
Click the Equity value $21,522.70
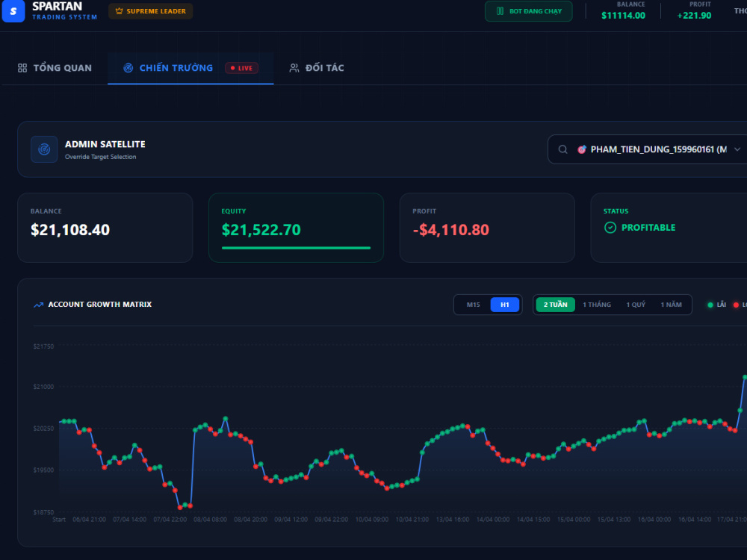[x=261, y=230]
